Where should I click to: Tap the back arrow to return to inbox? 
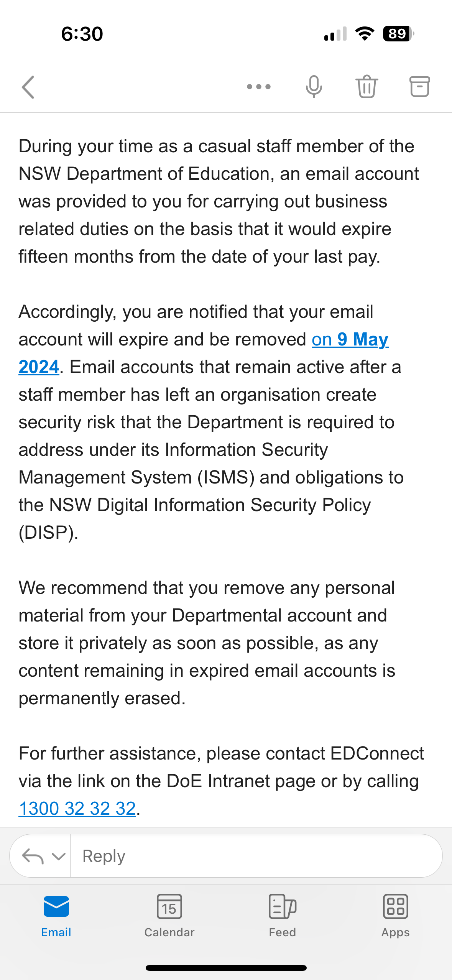(x=28, y=87)
